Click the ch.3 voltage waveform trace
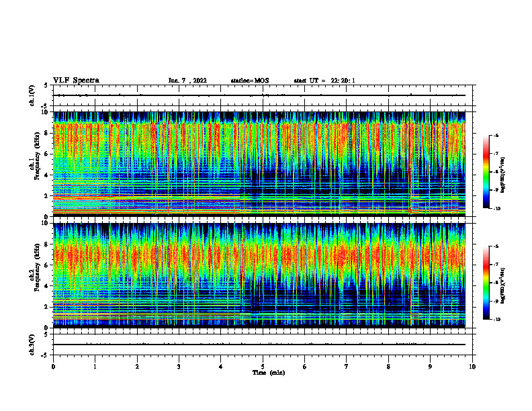This screenshot has height=411, width=532. [x=259, y=345]
